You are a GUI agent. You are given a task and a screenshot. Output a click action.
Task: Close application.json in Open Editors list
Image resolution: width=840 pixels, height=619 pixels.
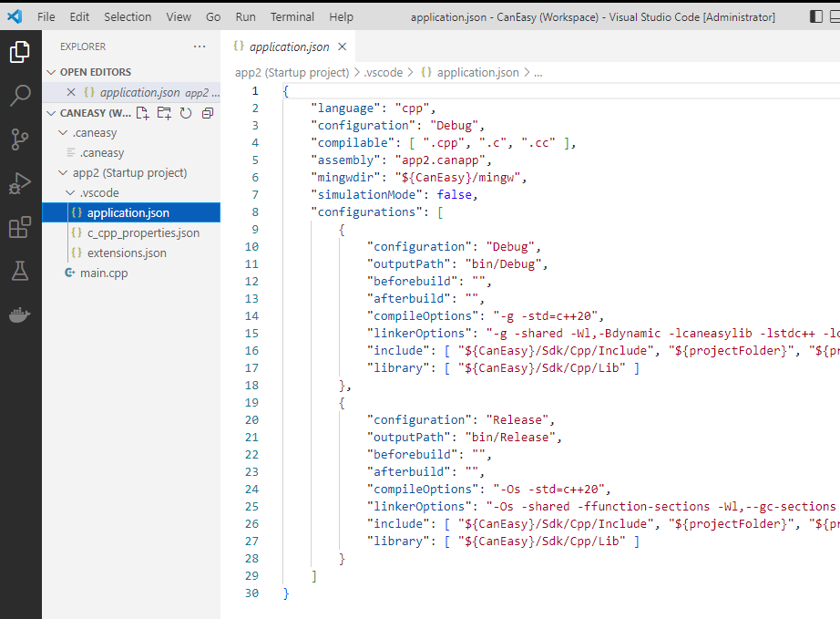71,92
